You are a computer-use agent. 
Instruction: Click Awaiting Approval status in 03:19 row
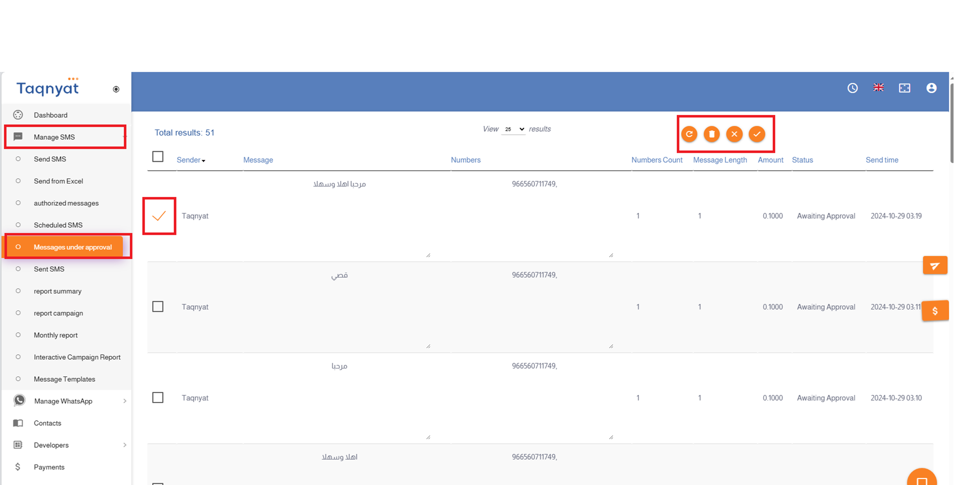pyautogui.click(x=826, y=216)
